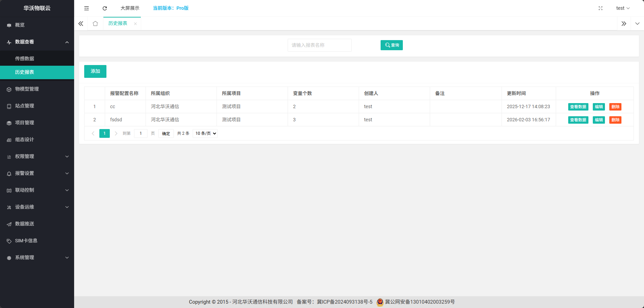Viewport: 644px width, 308px height.
Task: Collapse the sidebar with the menu fold icon
Action: 87,8
